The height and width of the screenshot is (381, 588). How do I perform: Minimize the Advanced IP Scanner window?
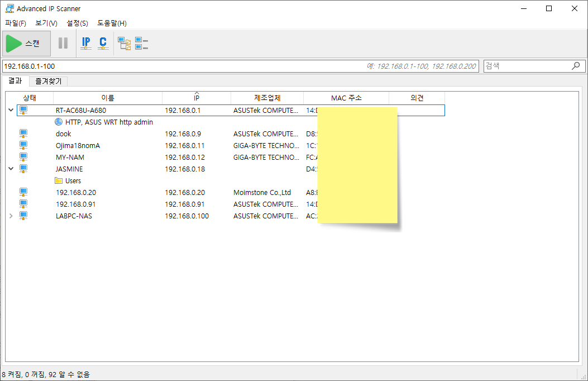tap(524, 8)
